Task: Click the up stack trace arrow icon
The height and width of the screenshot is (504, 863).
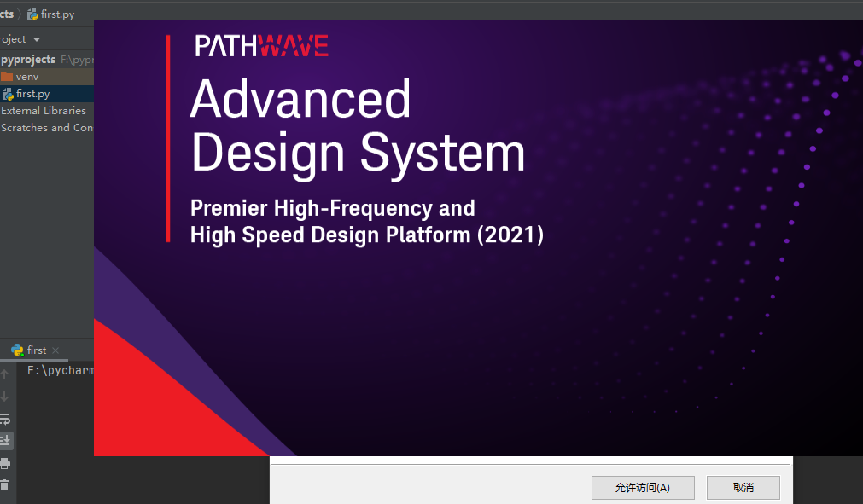Action: tap(5, 374)
